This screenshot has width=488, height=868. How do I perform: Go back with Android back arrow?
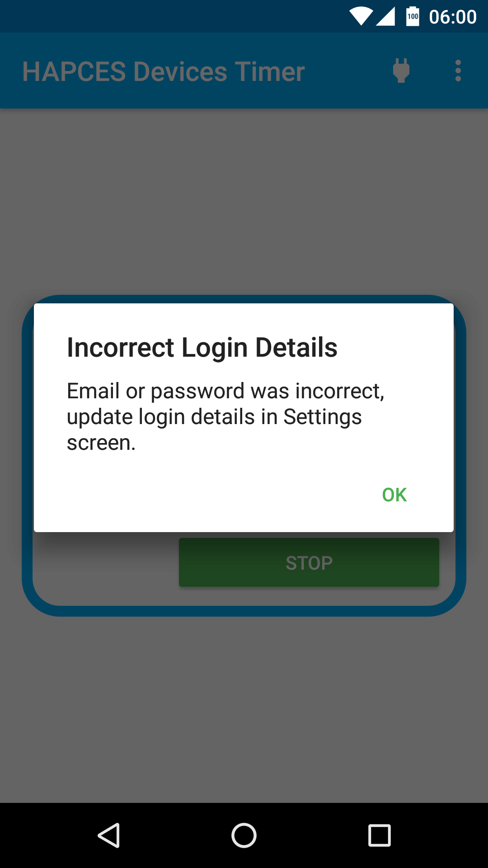click(109, 835)
